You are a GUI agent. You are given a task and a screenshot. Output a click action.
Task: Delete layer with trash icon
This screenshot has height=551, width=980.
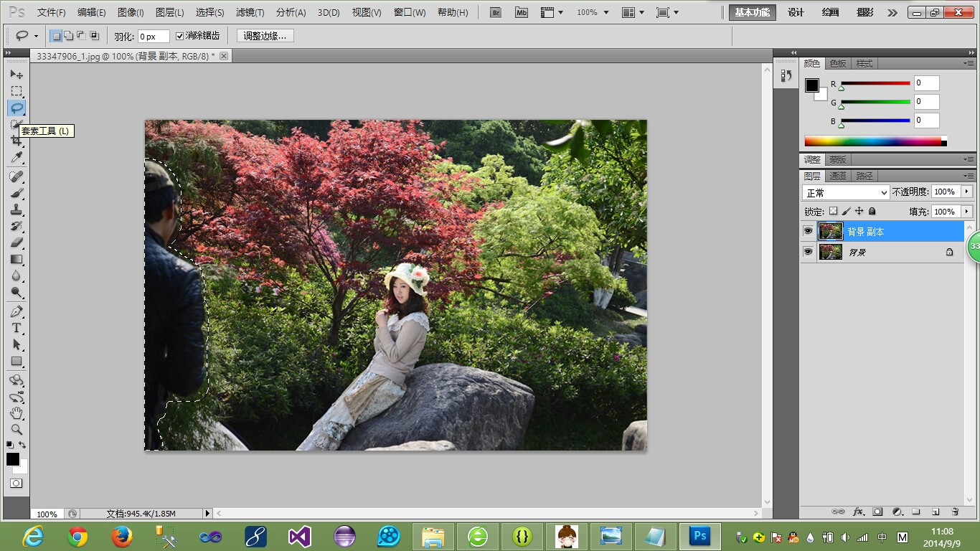[x=955, y=512]
